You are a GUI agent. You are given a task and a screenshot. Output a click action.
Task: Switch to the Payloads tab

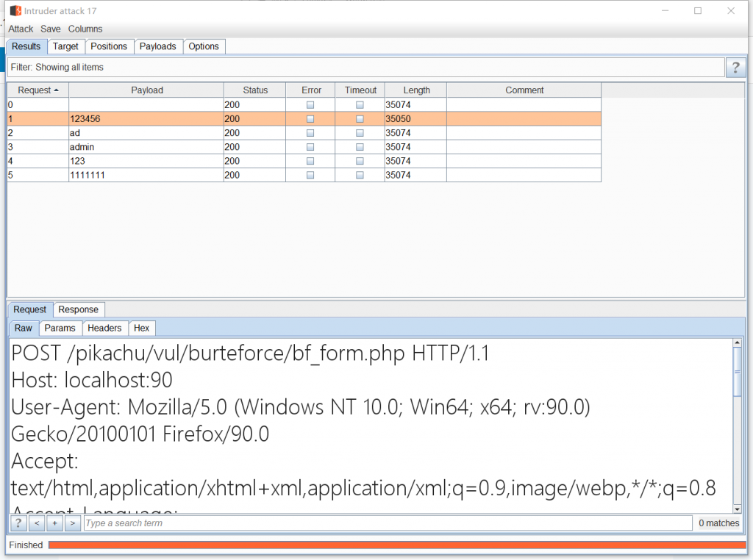pyautogui.click(x=158, y=46)
